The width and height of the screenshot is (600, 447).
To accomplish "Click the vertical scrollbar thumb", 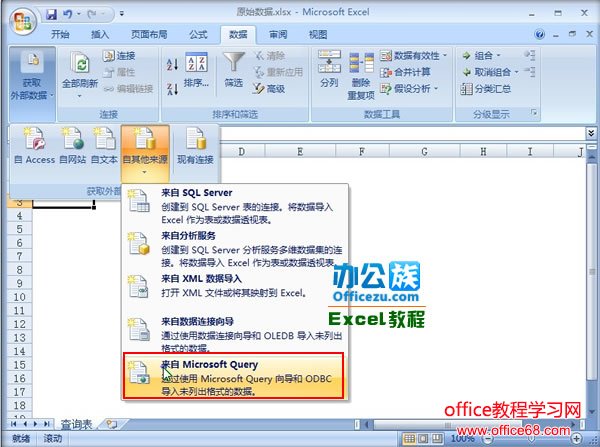I will tap(592, 272).
